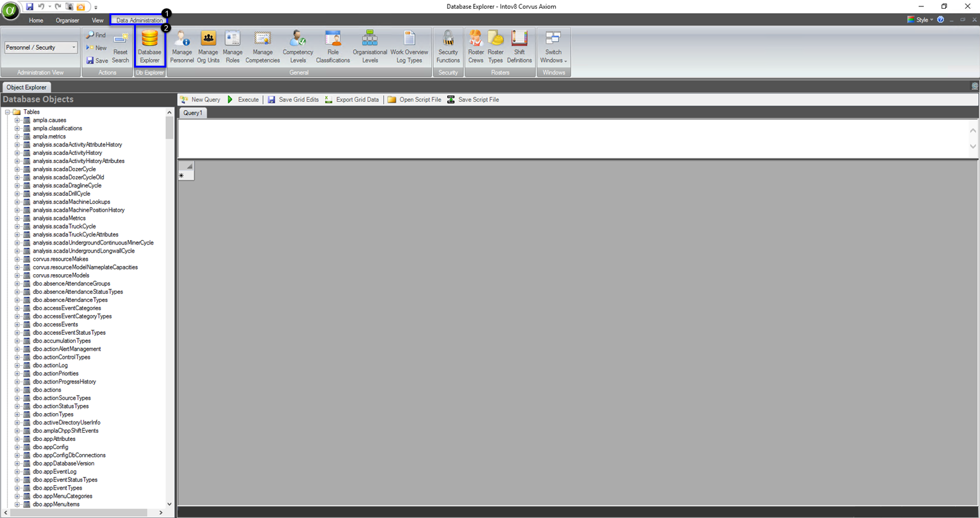
Task: Expand the corvus.resourceModels table node
Action: [x=17, y=275]
